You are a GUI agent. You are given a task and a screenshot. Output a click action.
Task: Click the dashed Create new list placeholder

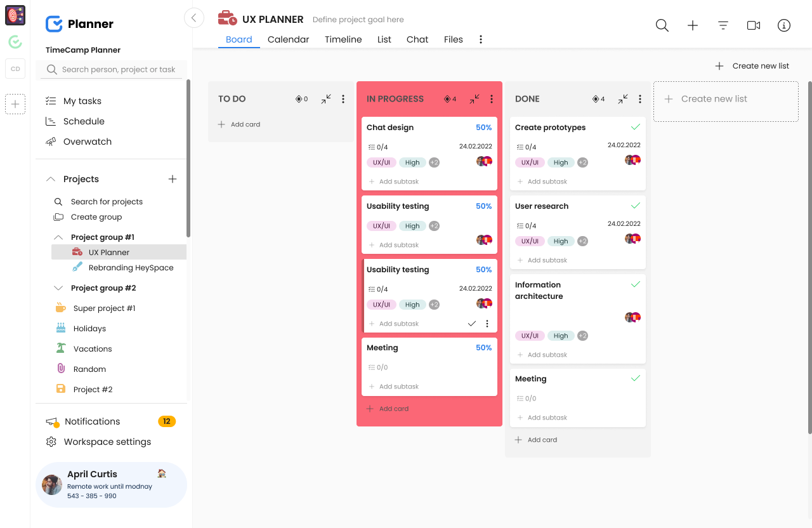click(726, 102)
